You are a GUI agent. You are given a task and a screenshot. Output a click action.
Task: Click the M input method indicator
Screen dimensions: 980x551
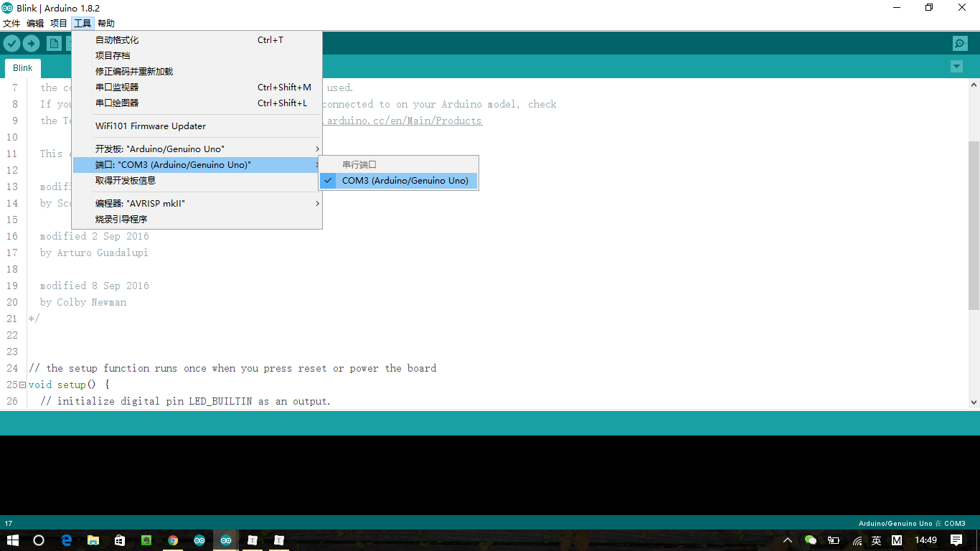pyautogui.click(x=897, y=540)
